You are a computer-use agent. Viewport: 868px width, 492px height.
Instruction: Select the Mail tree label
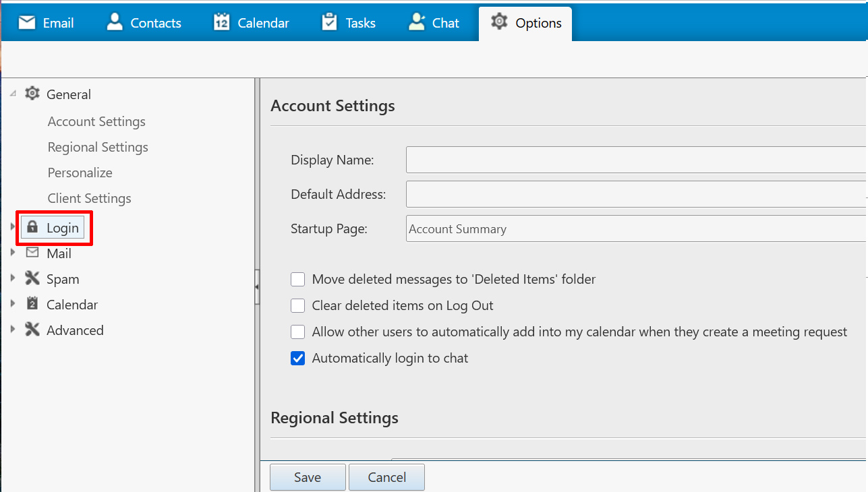tap(59, 253)
